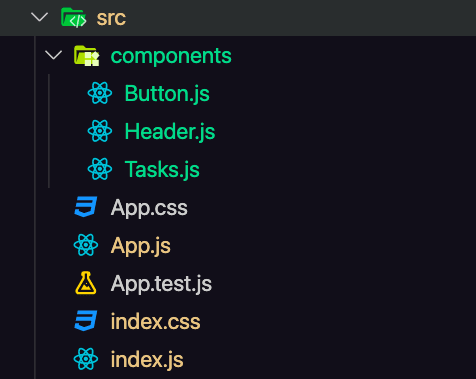Open App.css stylesheet

(149, 208)
